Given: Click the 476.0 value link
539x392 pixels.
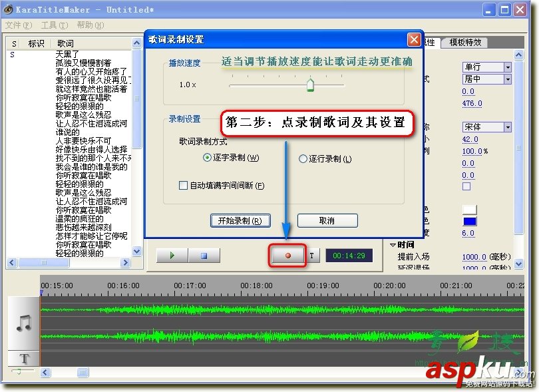Looking at the screenshot, I should click(472, 104).
